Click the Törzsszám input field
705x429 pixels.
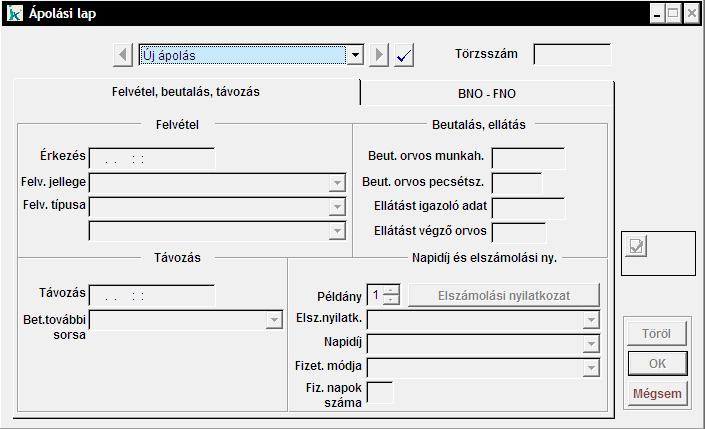pos(572,55)
